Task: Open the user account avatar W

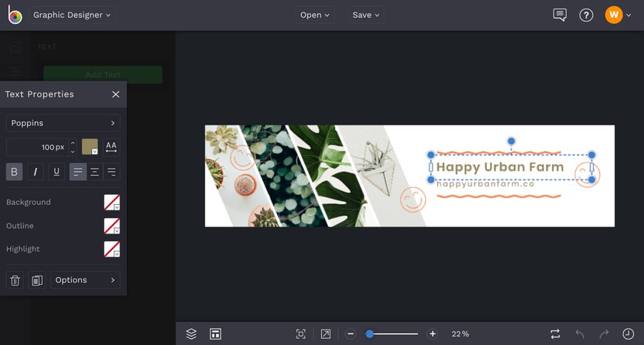Action: pos(614,15)
